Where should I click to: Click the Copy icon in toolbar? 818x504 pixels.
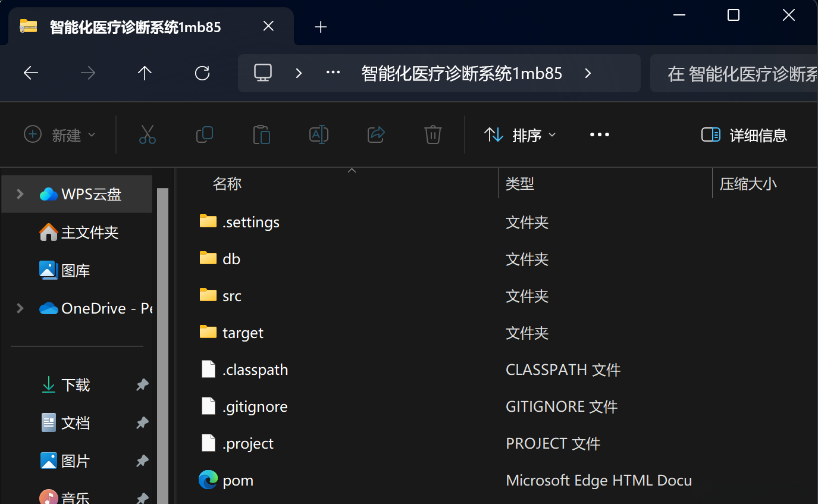(x=204, y=135)
